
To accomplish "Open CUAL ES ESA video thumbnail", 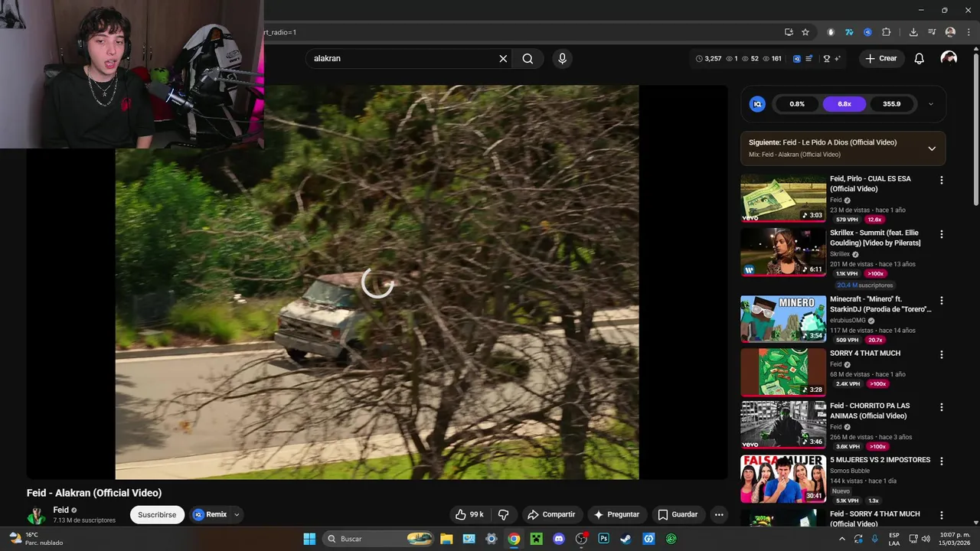I will click(783, 198).
